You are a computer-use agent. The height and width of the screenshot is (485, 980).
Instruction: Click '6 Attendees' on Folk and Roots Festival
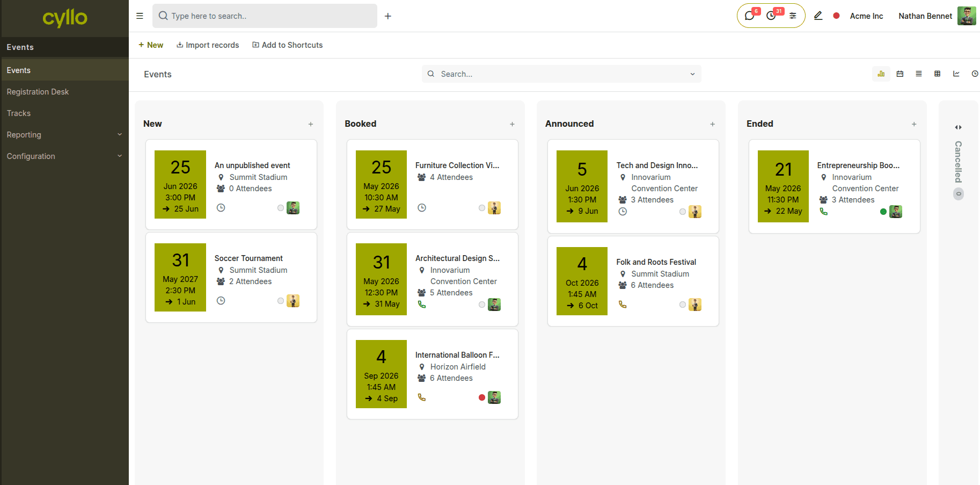click(652, 285)
